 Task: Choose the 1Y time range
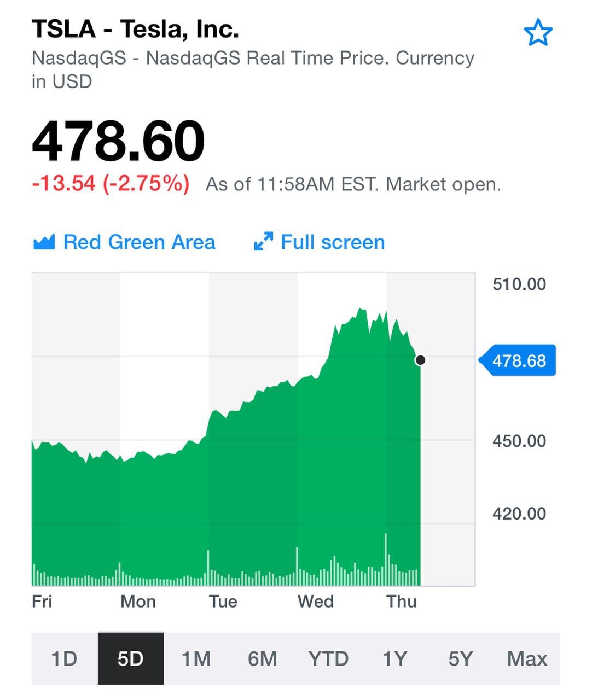[394, 658]
